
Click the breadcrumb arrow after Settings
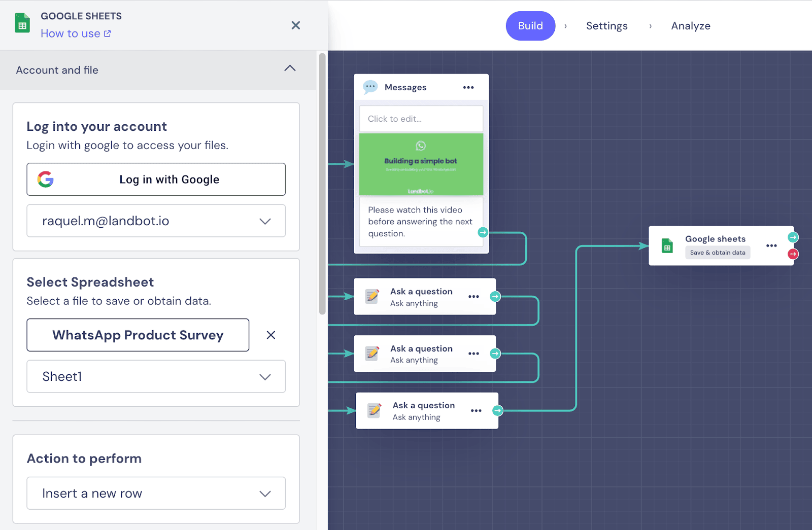[650, 26]
